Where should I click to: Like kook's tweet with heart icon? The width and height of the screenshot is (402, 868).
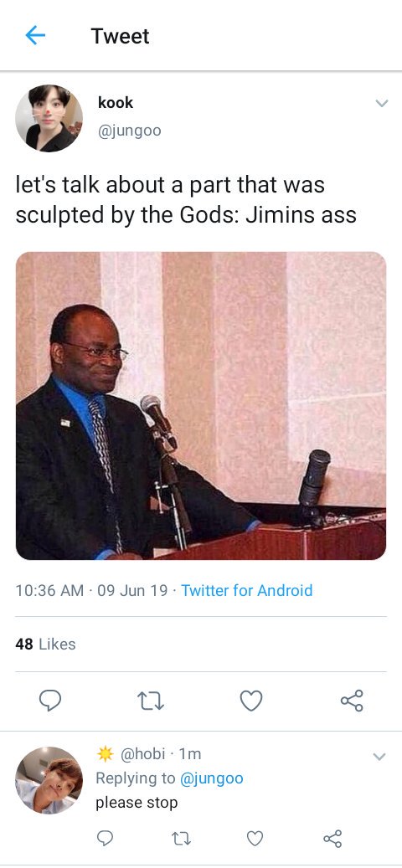pos(251,701)
